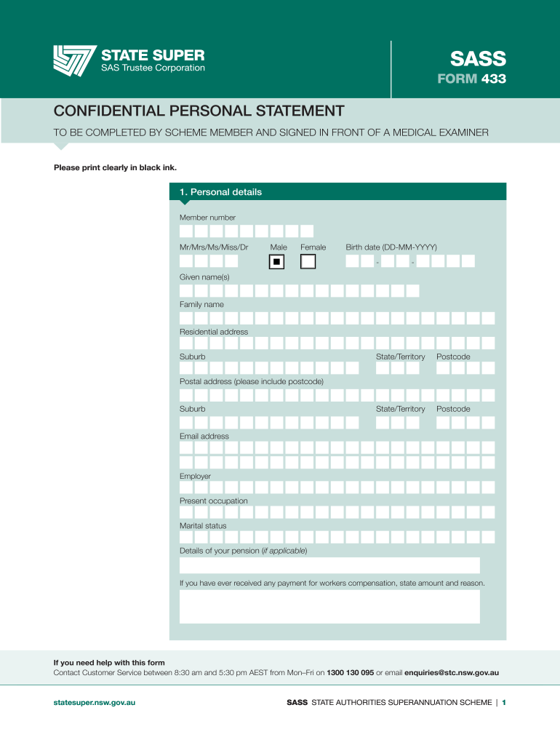Click the first Given name(s) box
560x745 pixels.
tap(186, 291)
